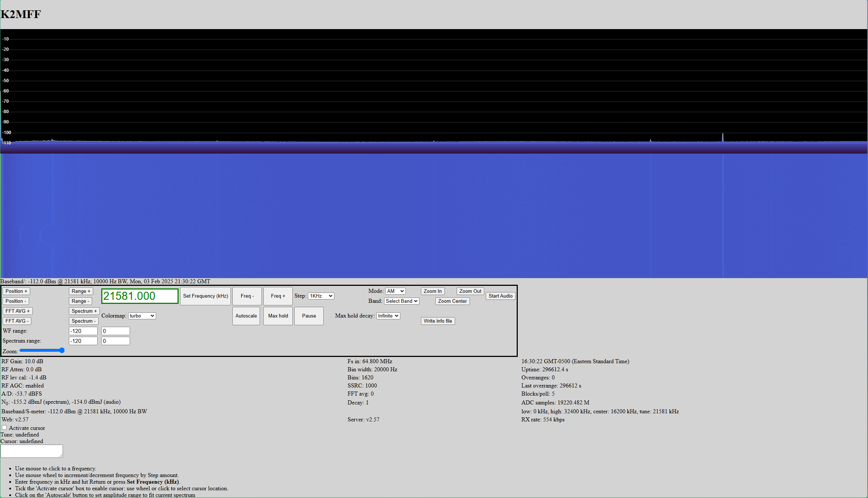Open the Colormap turbo dropdown
This screenshot has height=498, width=868.
pyautogui.click(x=142, y=316)
